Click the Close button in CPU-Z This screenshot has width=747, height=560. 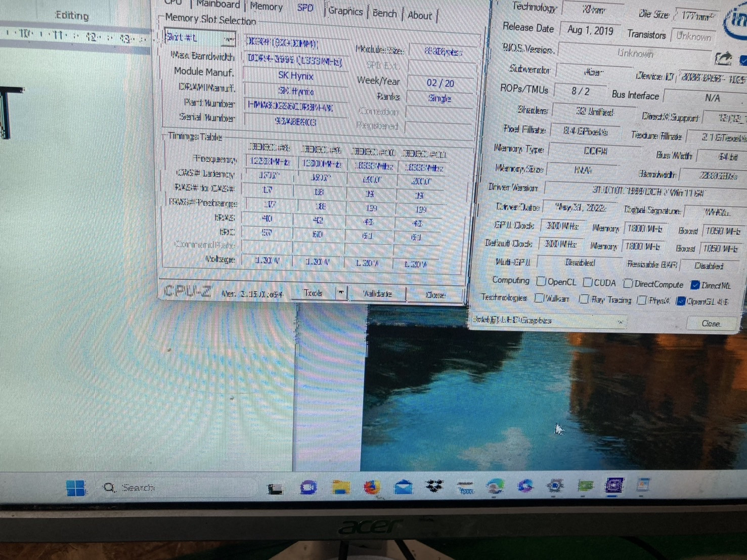(x=435, y=295)
